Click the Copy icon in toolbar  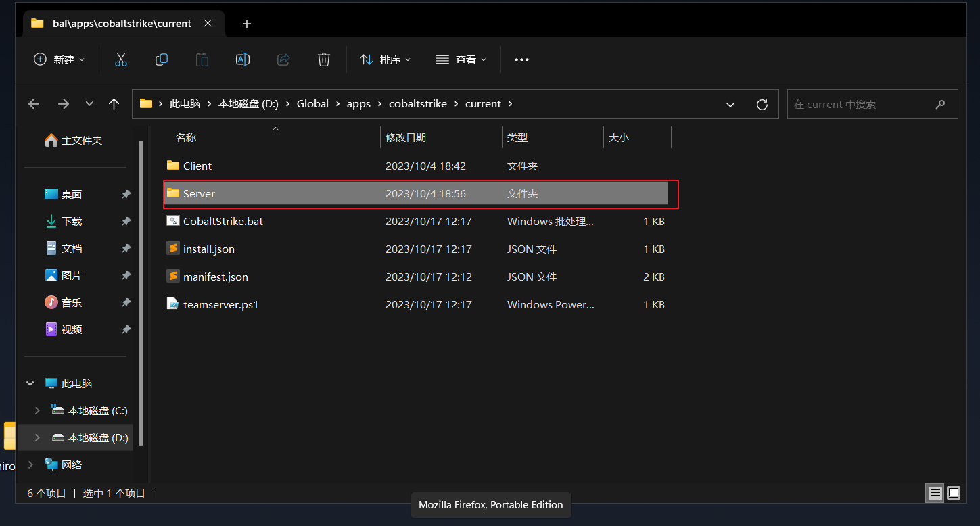click(162, 59)
